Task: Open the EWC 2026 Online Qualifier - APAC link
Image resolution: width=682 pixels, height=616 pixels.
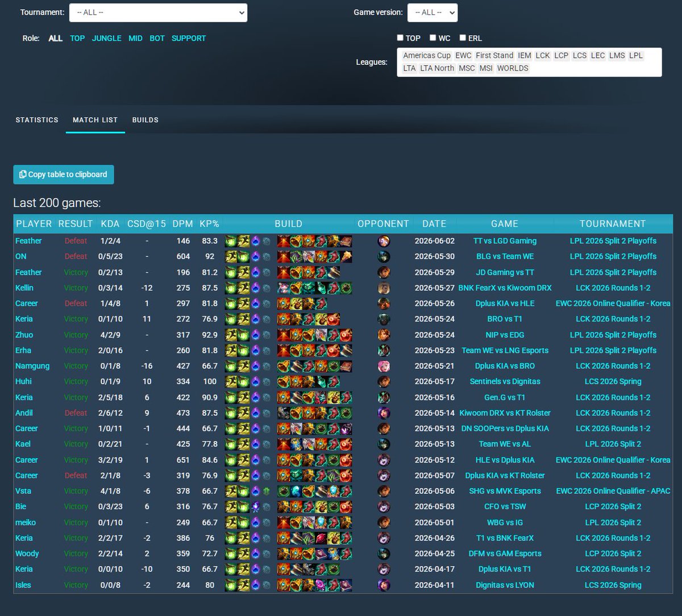Action: pyautogui.click(x=613, y=491)
